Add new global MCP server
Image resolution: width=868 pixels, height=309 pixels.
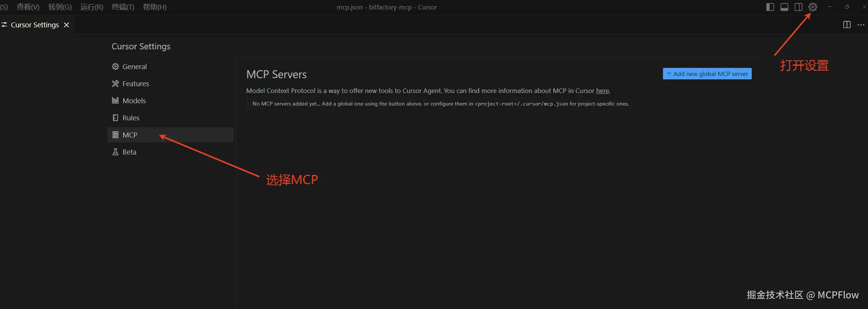click(x=707, y=74)
